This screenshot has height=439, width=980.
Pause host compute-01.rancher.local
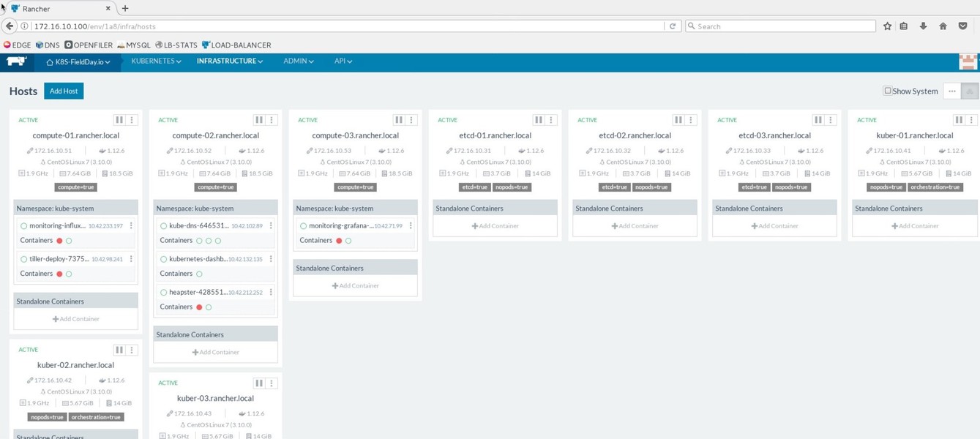click(x=119, y=120)
